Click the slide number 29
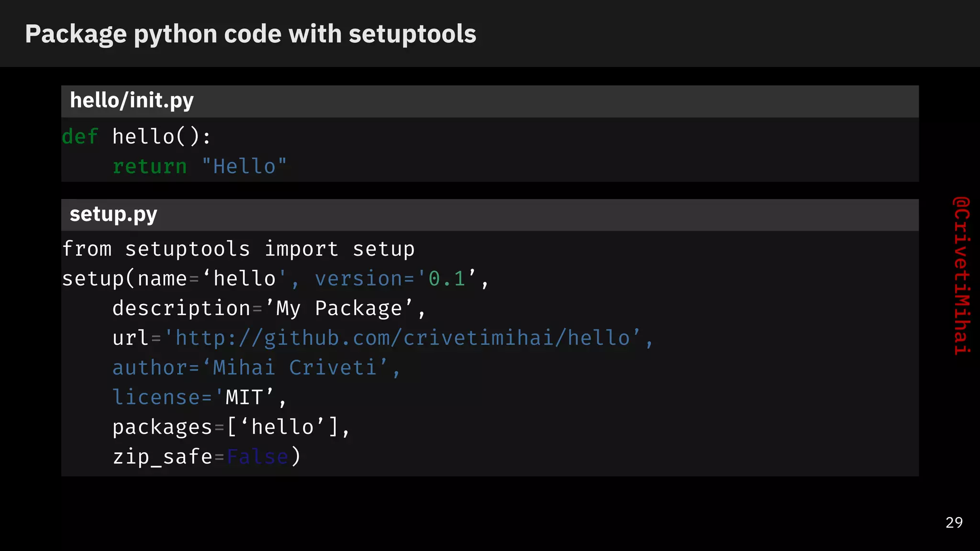This screenshot has height=551, width=980. click(x=954, y=522)
